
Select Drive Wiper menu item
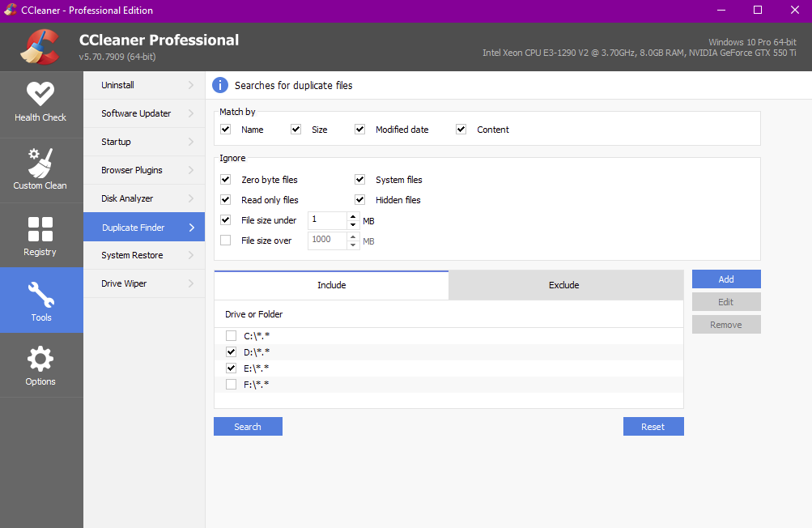click(144, 283)
